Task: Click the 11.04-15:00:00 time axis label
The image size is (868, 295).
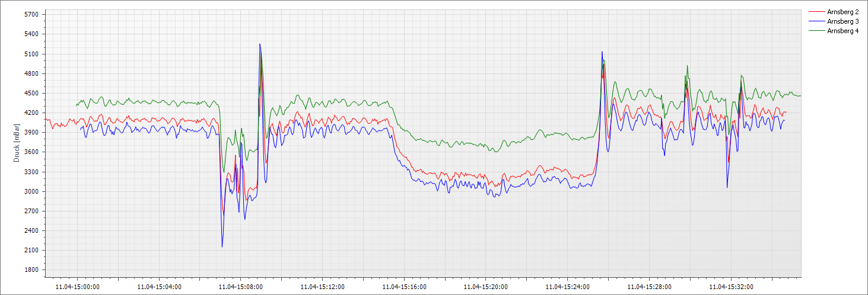Action: pyautogui.click(x=77, y=287)
